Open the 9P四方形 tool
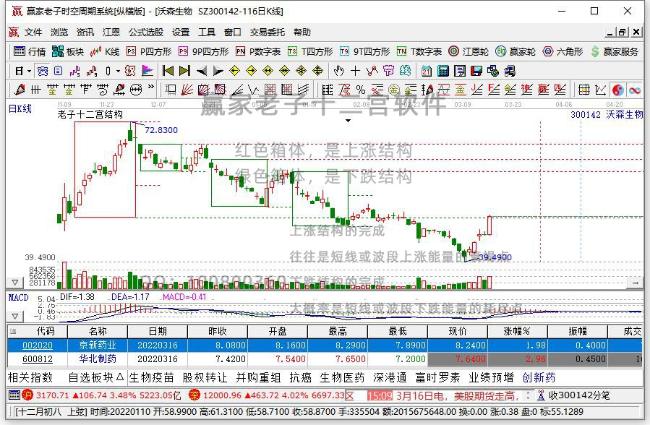The height and width of the screenshot is (425, 650). [x=204, y=51]
